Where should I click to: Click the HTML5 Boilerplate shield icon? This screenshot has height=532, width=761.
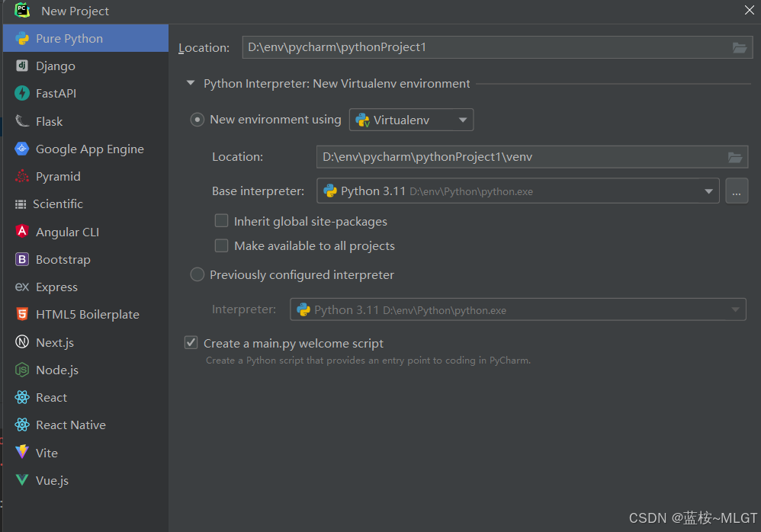coord(22,314)
